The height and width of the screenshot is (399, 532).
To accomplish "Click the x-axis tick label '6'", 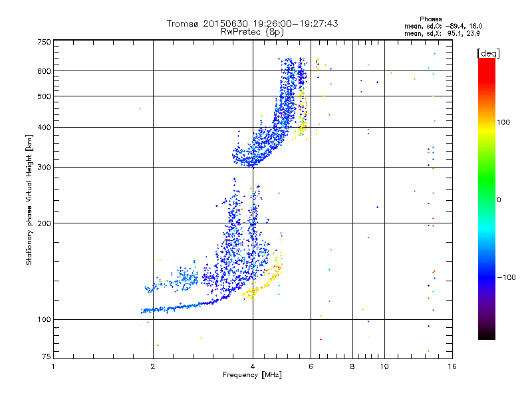I will pyautogui.click(x=311, y=366).
